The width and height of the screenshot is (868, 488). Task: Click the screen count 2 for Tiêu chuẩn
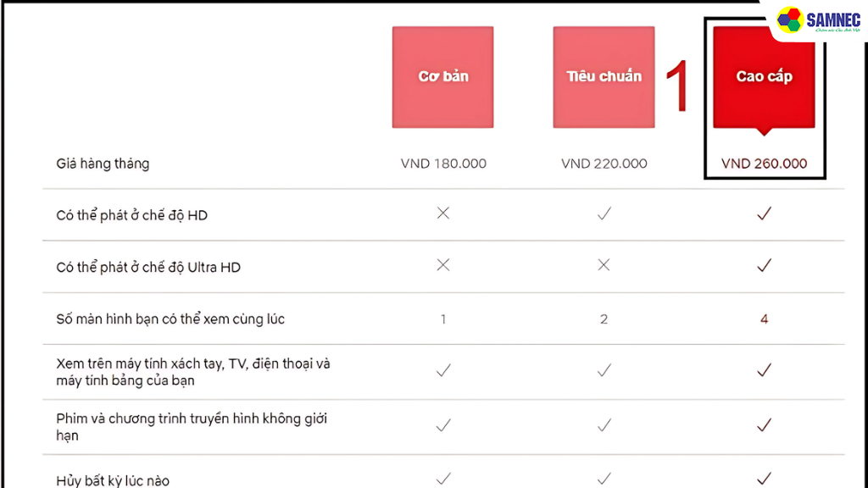point(604,319)
